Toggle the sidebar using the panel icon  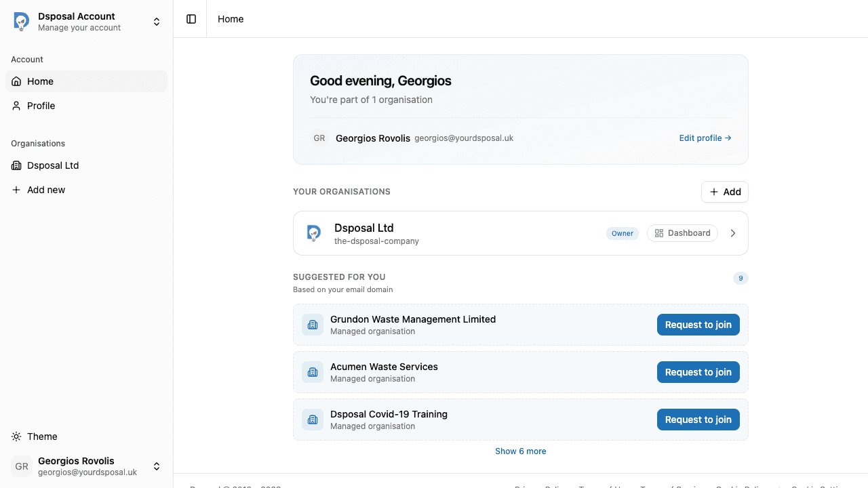click(x=191, y=19)
